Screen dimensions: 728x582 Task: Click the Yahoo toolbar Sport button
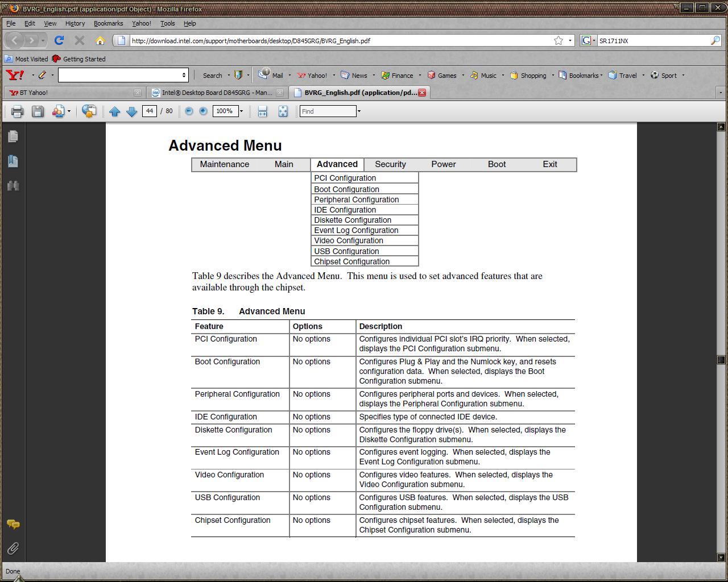click(664, 75)
